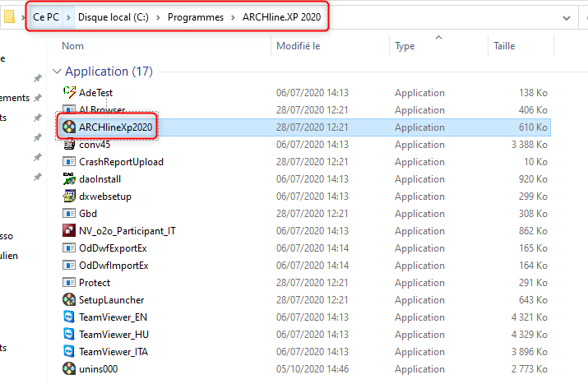Screen dimensions: 588x384
Task: Go to Disque local (C:) breadcrumb
Action: click(113, 17)
